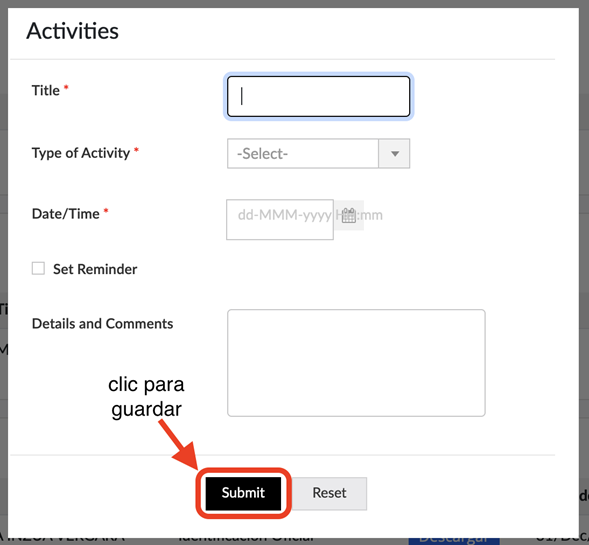Click the HH:mm time placeholder text

pos(359,215)
